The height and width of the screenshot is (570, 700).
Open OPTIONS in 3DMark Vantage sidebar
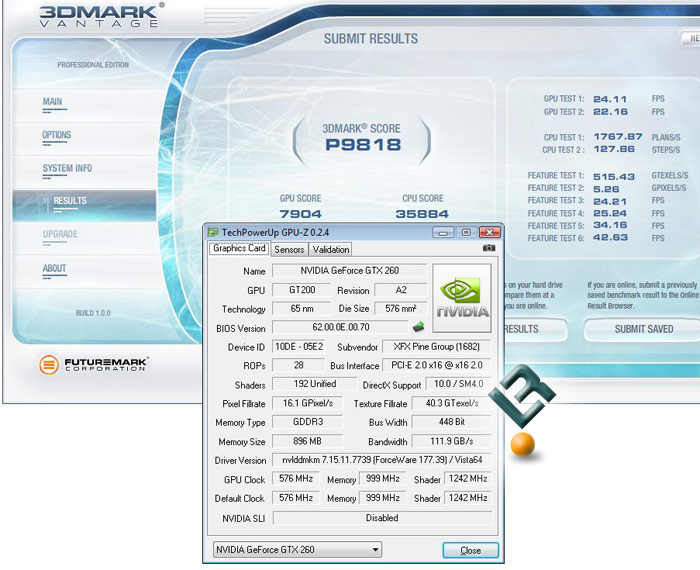57,135
